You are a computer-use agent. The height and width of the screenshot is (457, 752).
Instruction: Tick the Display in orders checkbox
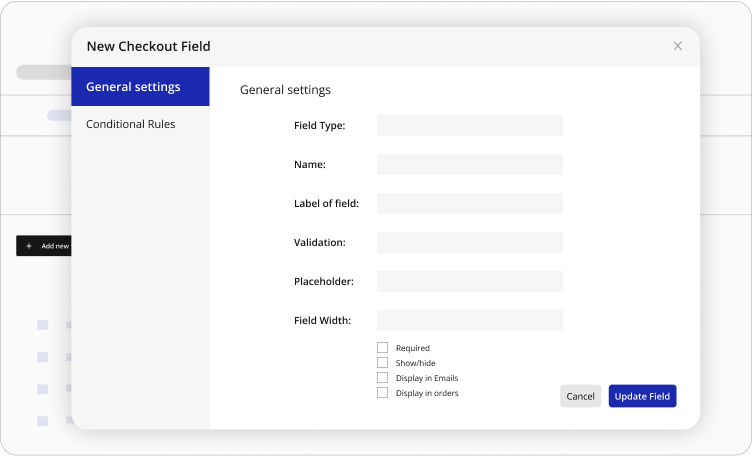pyautogui.click(x=382, y=393)
